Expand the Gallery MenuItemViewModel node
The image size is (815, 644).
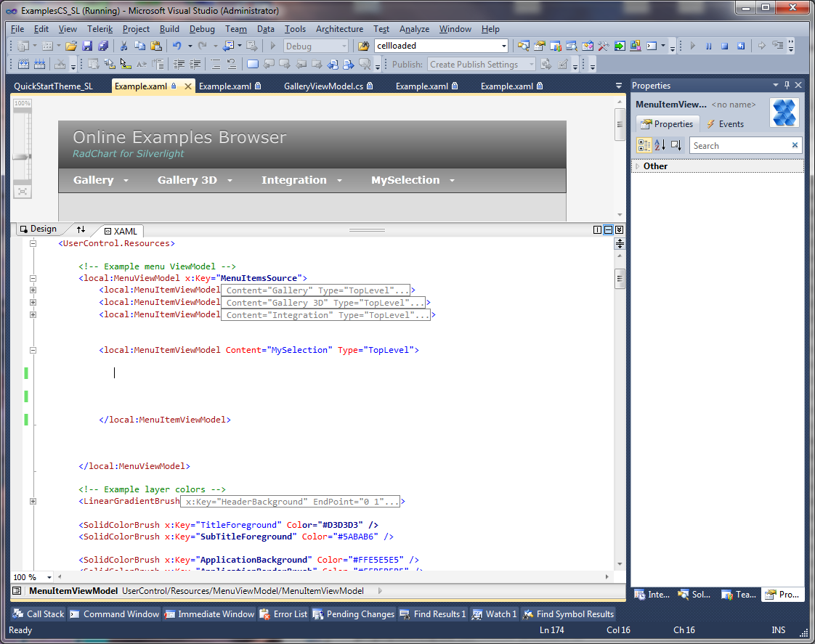point(33,290)
